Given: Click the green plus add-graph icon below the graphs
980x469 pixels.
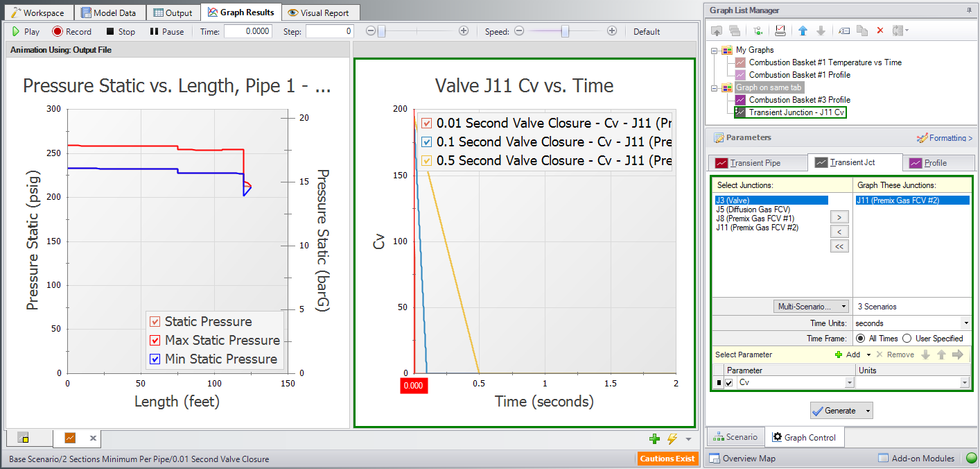Looking at the screenshot, I should click(x=654, y=438).
